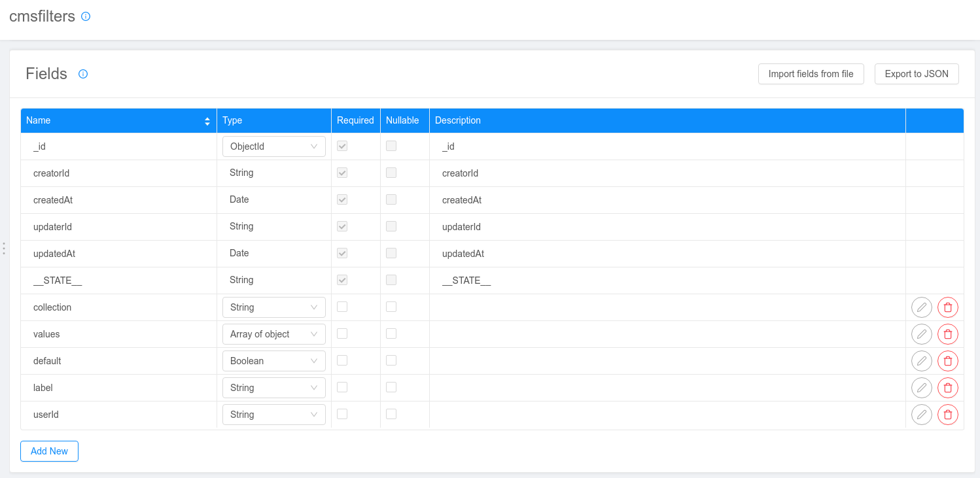
Task: Click info icon next to cmsfilters title
Action: 86,16
